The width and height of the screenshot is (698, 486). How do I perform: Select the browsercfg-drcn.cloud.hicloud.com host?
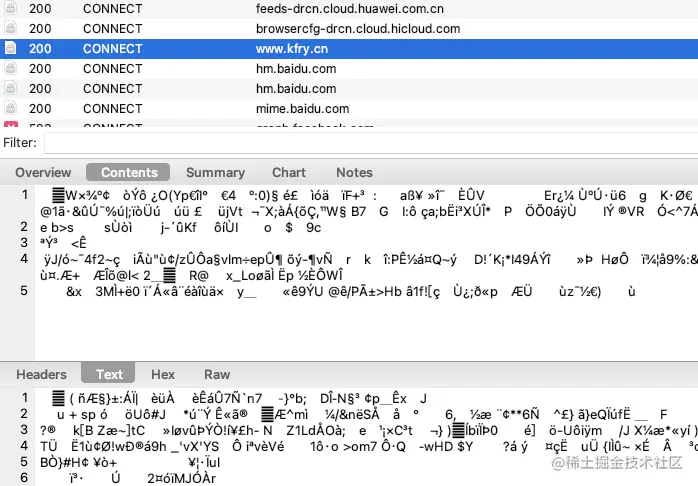358,28
